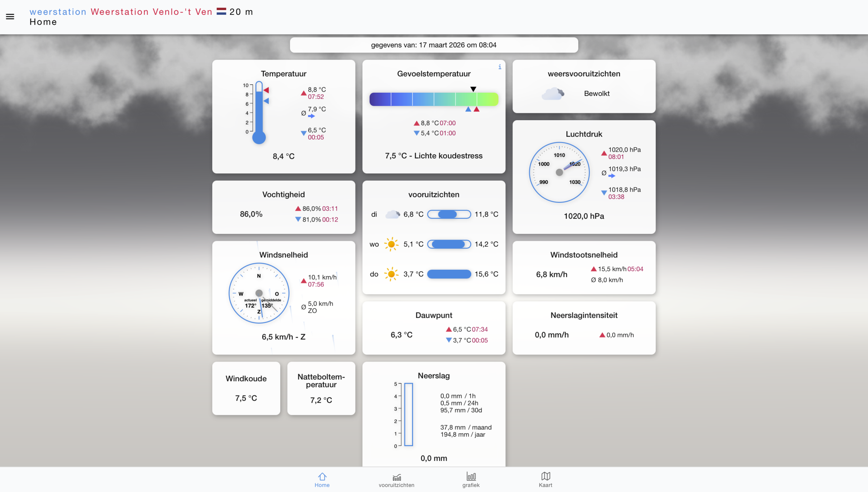Open the Home tab
This screenshot has width=868, height=492.
pos(322,480)
